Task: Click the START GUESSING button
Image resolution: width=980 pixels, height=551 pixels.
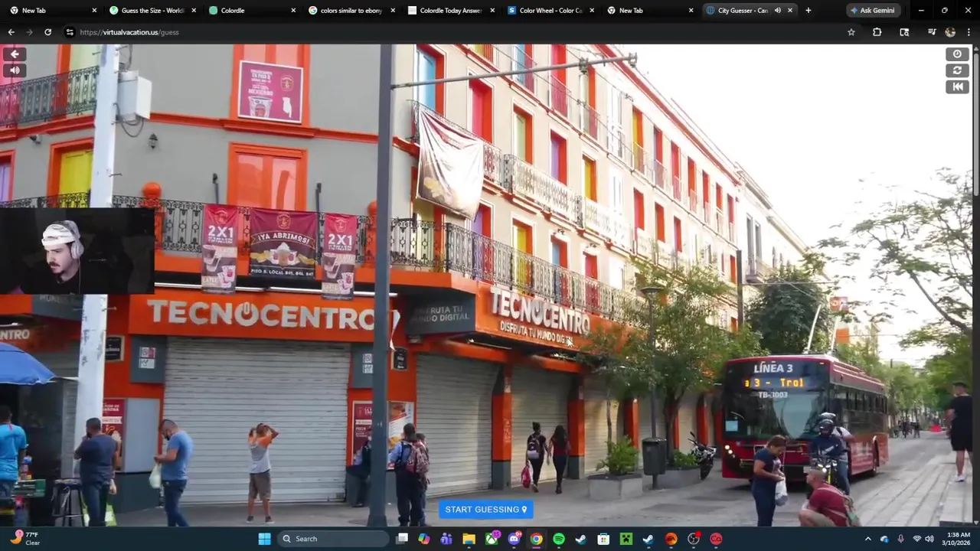Action: pyautogui.click(x=485, y=510)
